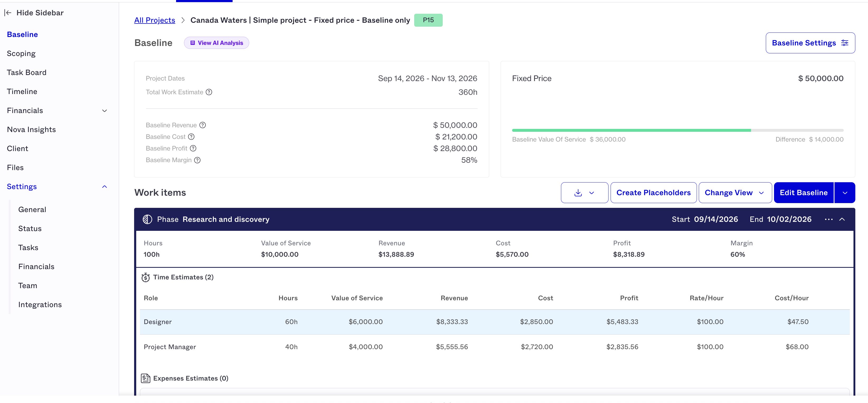
Task: Click the Research and discovery phase icon
Action: click(x=147, y=219)
